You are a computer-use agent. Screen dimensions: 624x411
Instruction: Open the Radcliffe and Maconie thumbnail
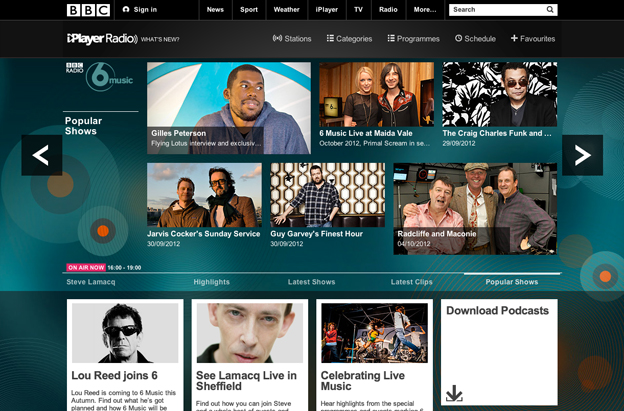pyautogui.click(x=475, y=208)
